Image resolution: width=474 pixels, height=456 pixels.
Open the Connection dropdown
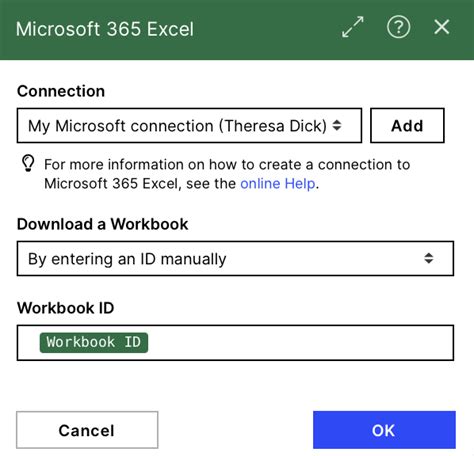tap(189, 126)
